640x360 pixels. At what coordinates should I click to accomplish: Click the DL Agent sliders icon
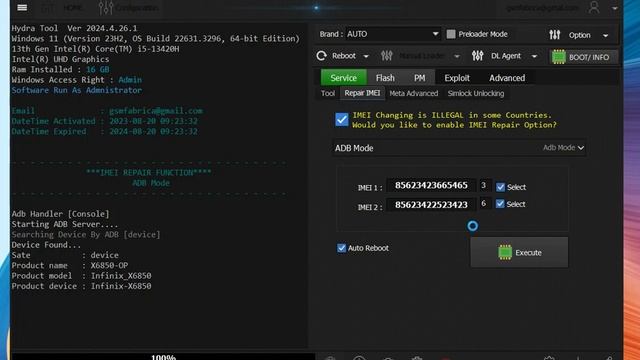(x=477, y=56)
